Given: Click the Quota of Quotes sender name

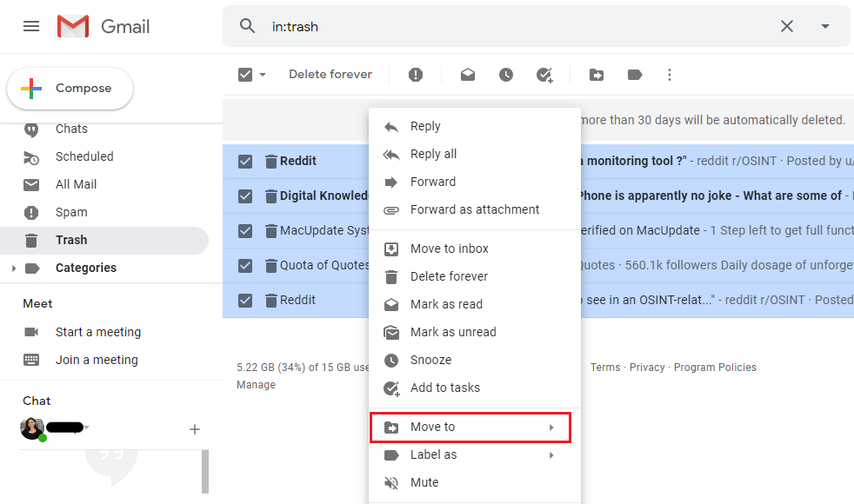Looking at the screenshot, I should point(324,266).
